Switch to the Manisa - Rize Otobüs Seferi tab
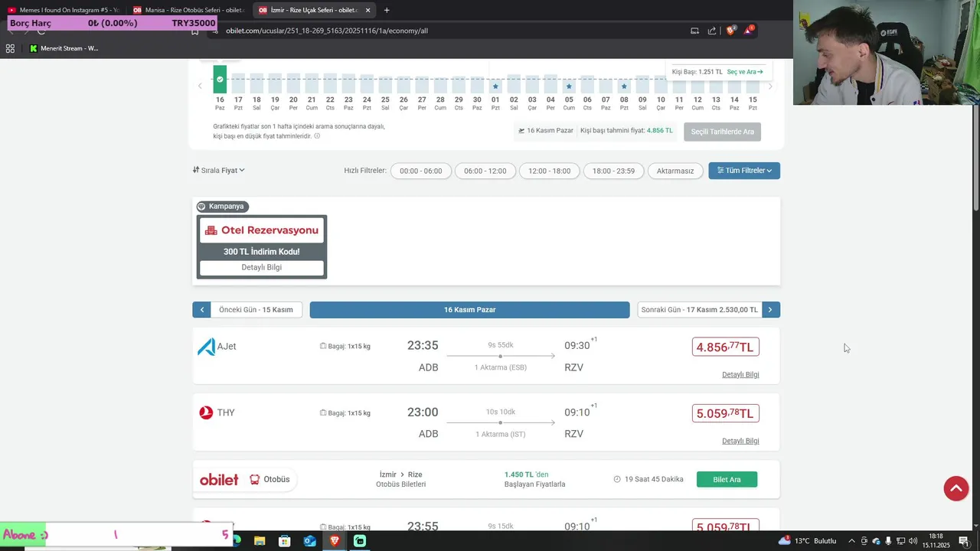Viewport: 980px width, 551px height. point(188,10)
